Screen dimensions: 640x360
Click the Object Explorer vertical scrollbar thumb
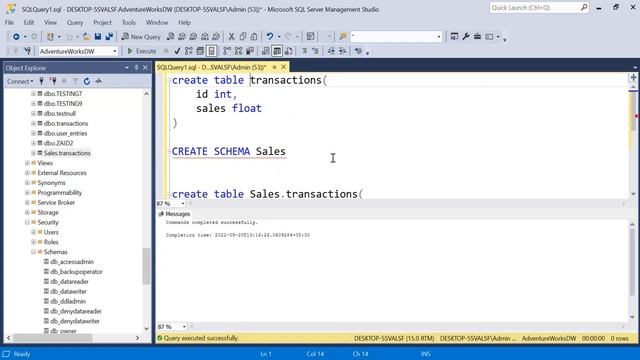[146, 266]
